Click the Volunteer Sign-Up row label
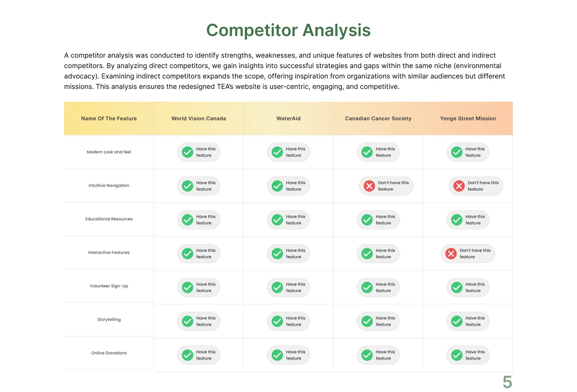Viewport: 577px width, 392px height. click(x=109, y=286)
